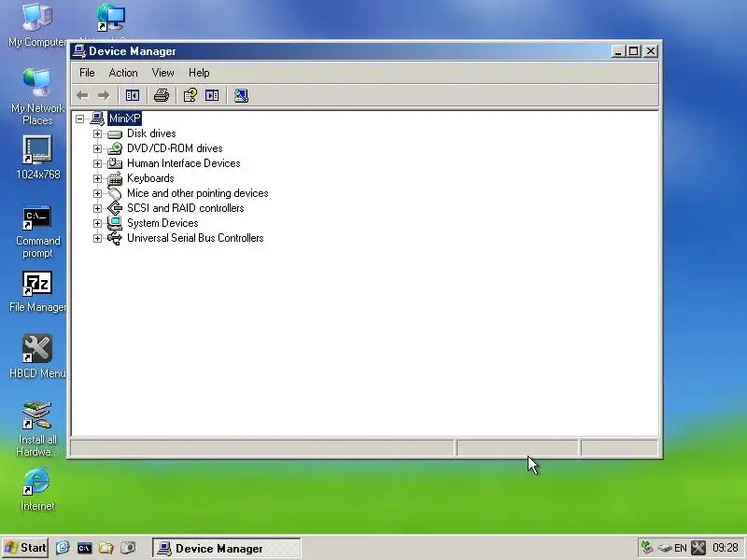Click the Print toolbar icon
Image resolution: width=747 pixels, height=560 pixels.
[x=162, y=96]
